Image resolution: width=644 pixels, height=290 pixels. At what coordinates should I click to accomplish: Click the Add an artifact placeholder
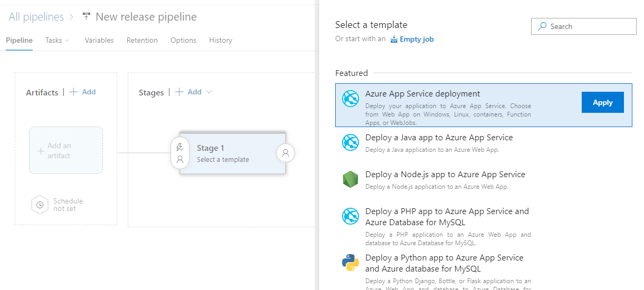66,150
